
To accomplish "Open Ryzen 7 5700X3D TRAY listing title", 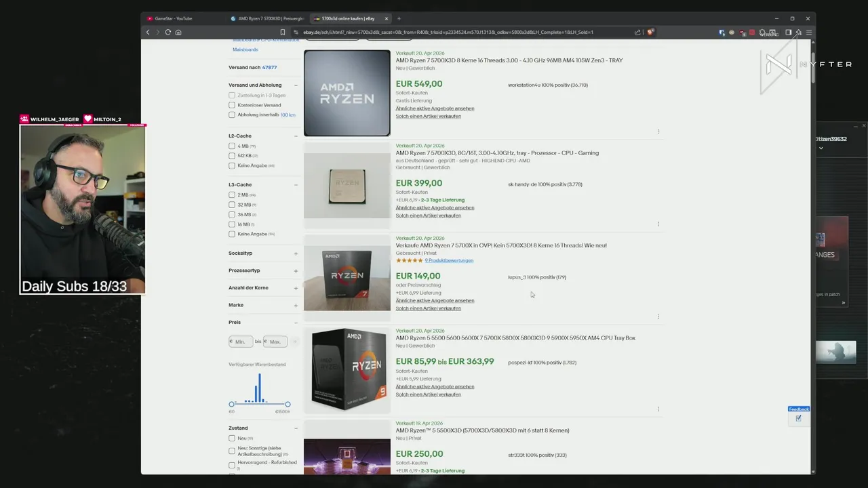I will tap(509, 60).
